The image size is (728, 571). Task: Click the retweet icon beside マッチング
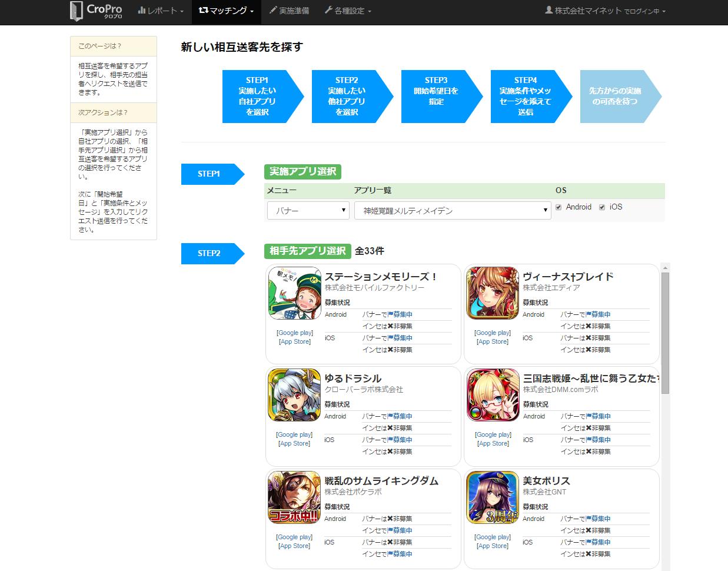coord(204,11)
